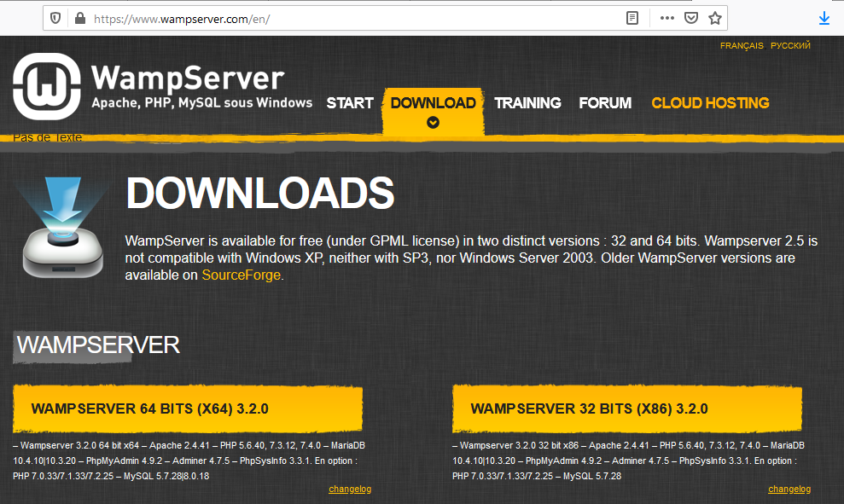Toggle reader view icon in address bar
Image resolution: width=844 pixels, height=504 pixels.
click(x=632, y=18)
